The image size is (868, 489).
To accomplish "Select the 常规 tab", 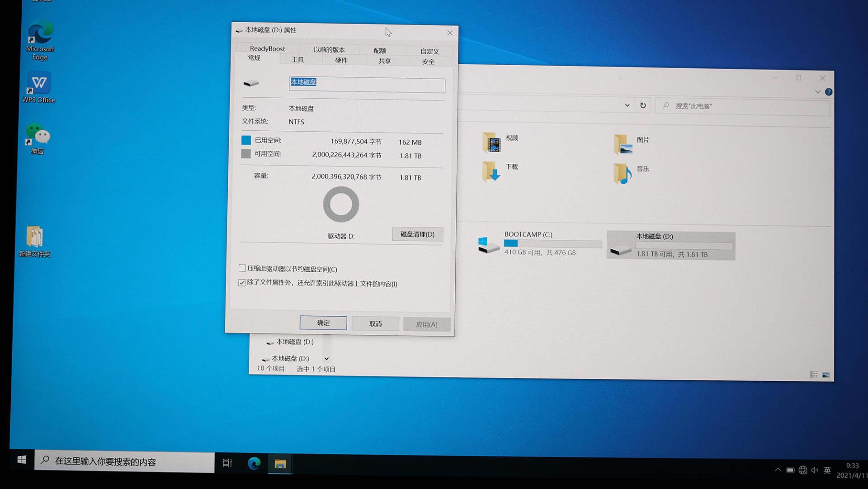I will [x=255, y=58].
